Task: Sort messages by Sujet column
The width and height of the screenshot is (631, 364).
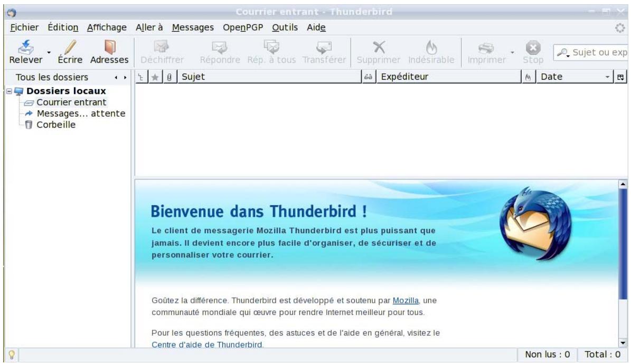Action: point(269,77)
